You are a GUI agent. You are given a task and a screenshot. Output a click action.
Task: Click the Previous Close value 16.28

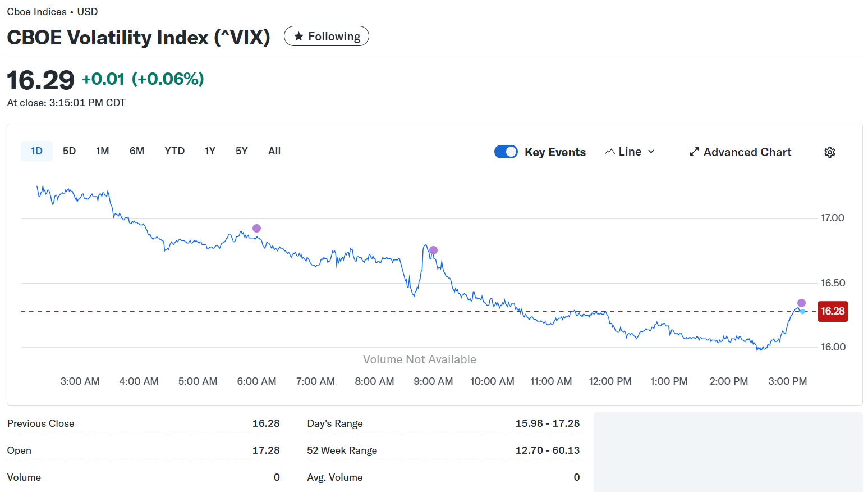[x=266, y=423]
